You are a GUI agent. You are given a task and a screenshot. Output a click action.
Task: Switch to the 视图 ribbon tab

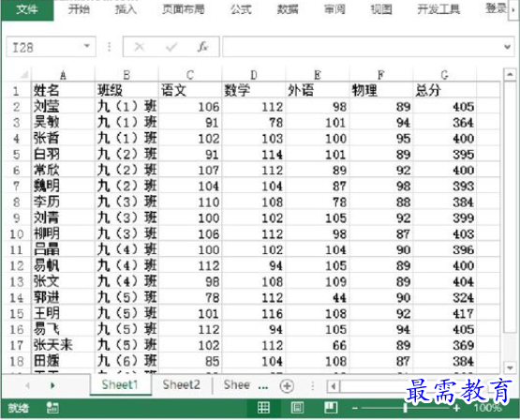click(381, 9)
